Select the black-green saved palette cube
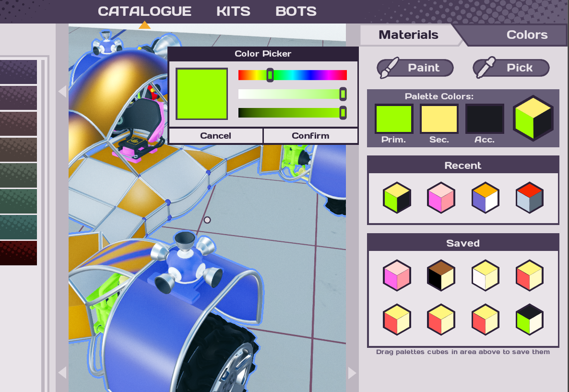Image resolution: width=569 pixels, height=392 pixels. (x=530, y=320)
